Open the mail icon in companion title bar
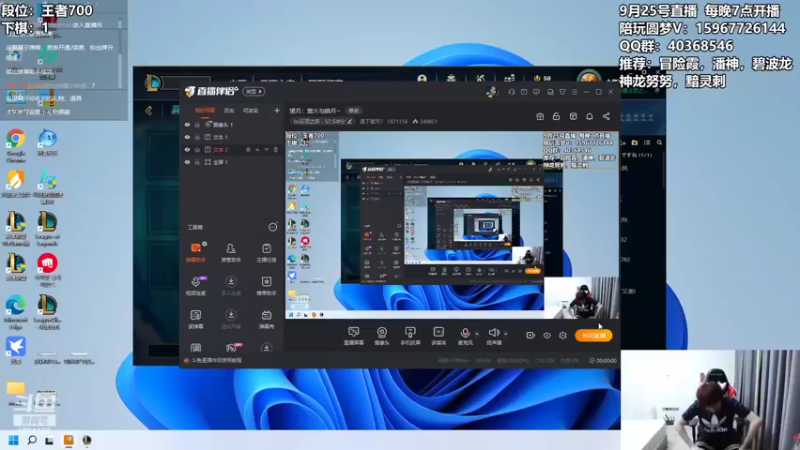 (524, 92)
